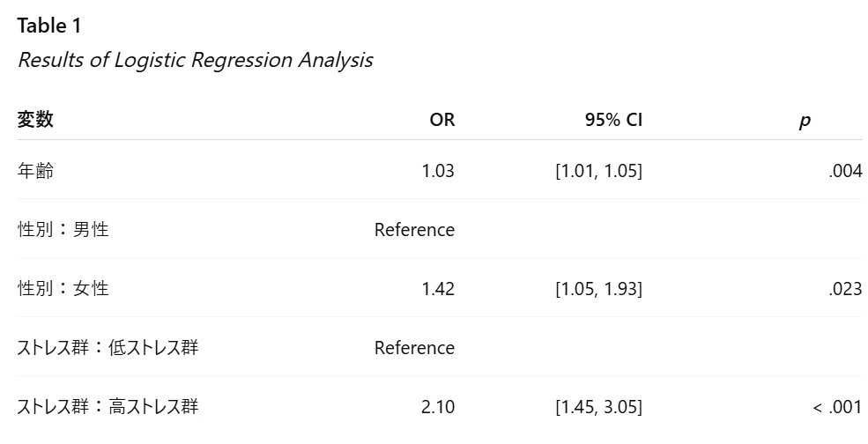Image resolution: width=868 pixels, height=444 pixels.
Task: Select the 性別：女性 row label
Action: point(63,288)
